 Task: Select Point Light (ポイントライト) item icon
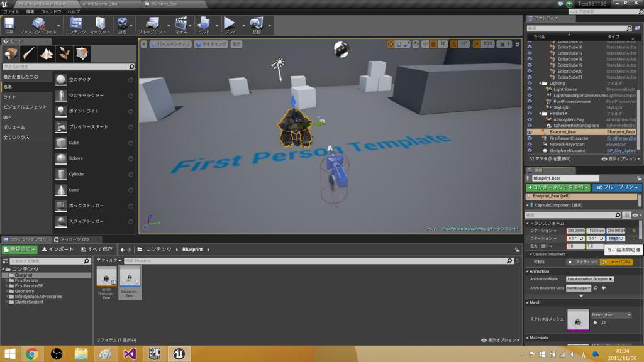pos(61,111)
